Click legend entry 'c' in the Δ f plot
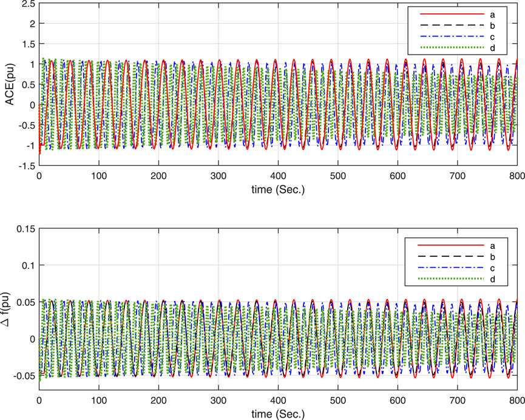Screen dimensions: 525x420 [x=492, y=268]
